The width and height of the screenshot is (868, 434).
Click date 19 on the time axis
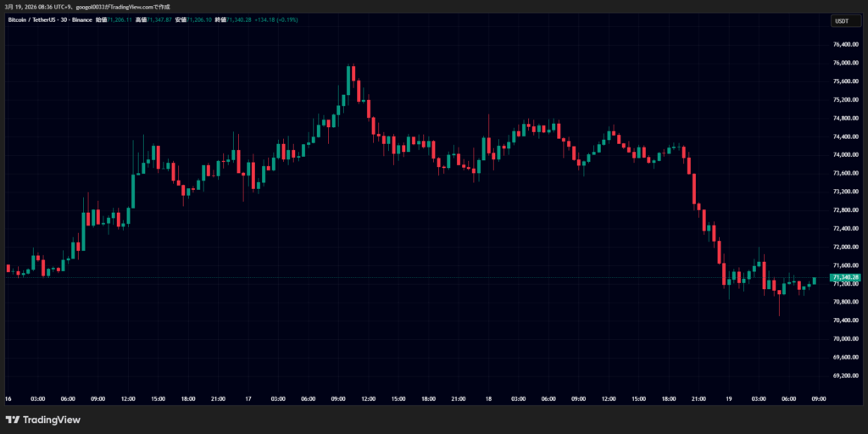(x=729, y=398)
